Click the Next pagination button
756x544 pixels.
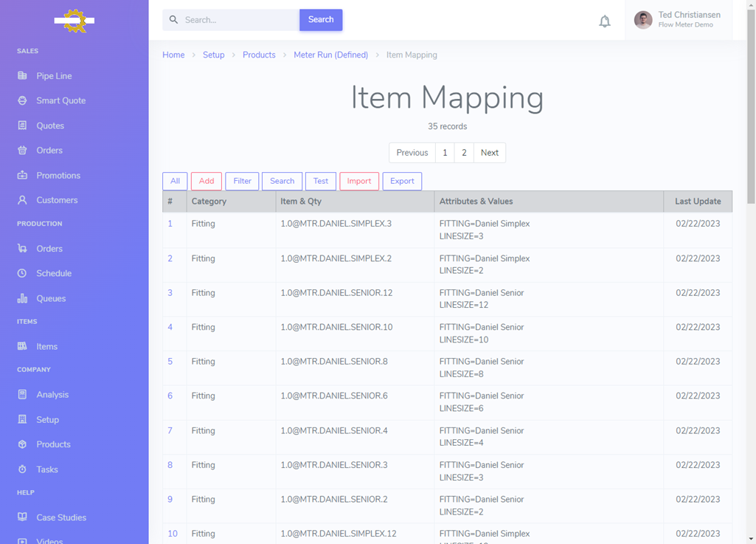(x=490, y=153)
